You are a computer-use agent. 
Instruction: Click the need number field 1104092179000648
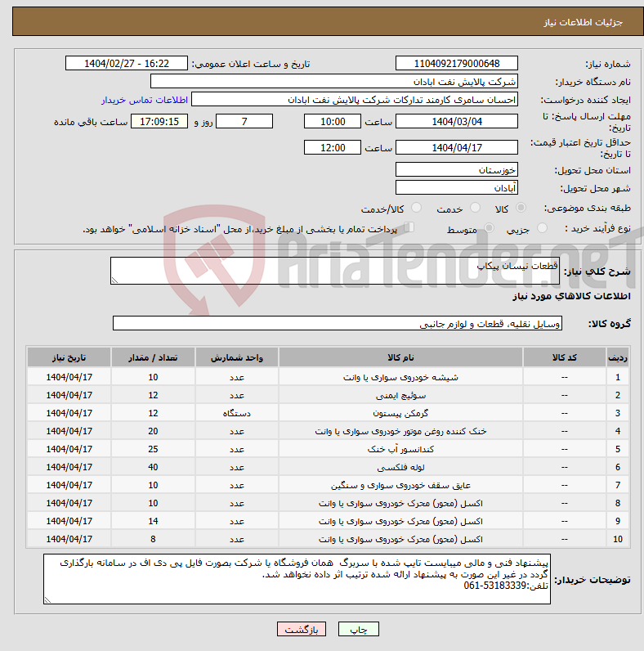[x=457, y=64]
